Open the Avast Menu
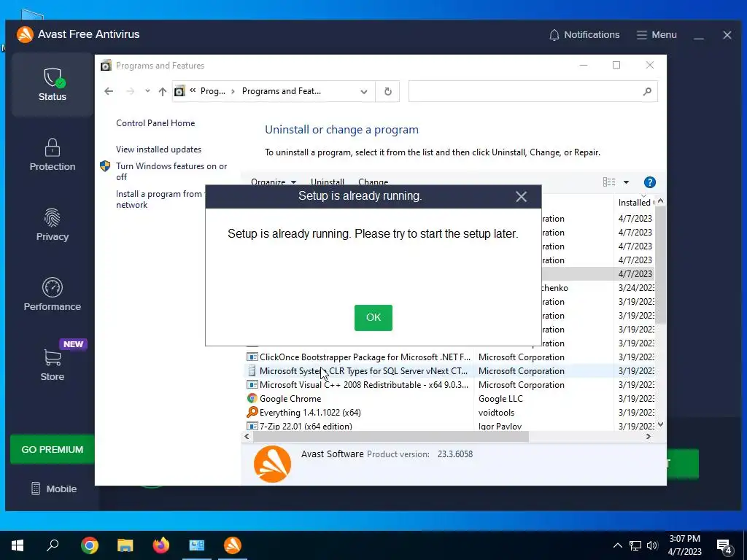This screenshot has height=560, width=747. 657,35
